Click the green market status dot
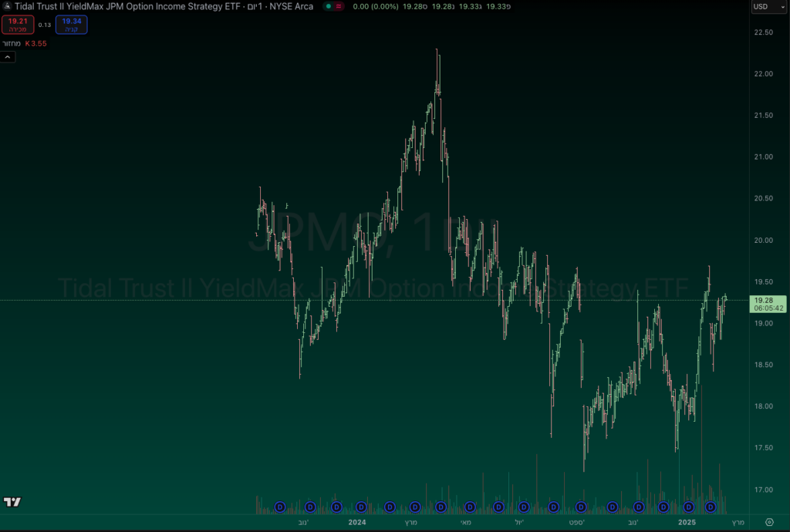 coord(329,6)
